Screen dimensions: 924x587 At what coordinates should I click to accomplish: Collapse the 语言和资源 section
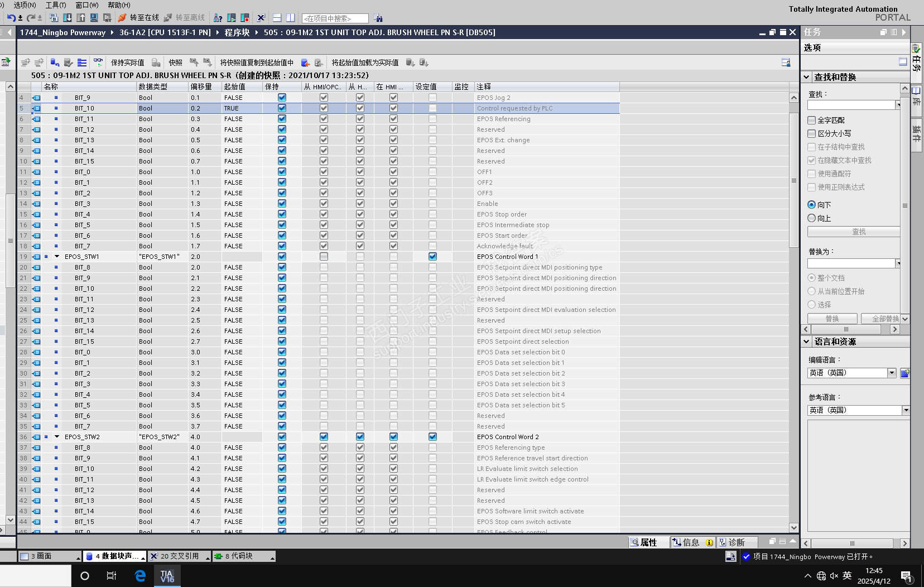[x=807, y=341]
